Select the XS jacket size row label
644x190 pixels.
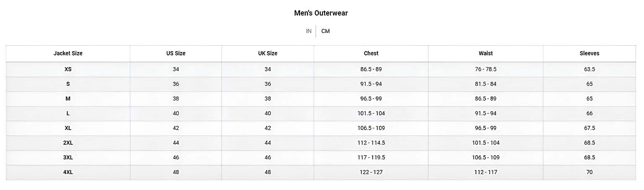point(68,69)
